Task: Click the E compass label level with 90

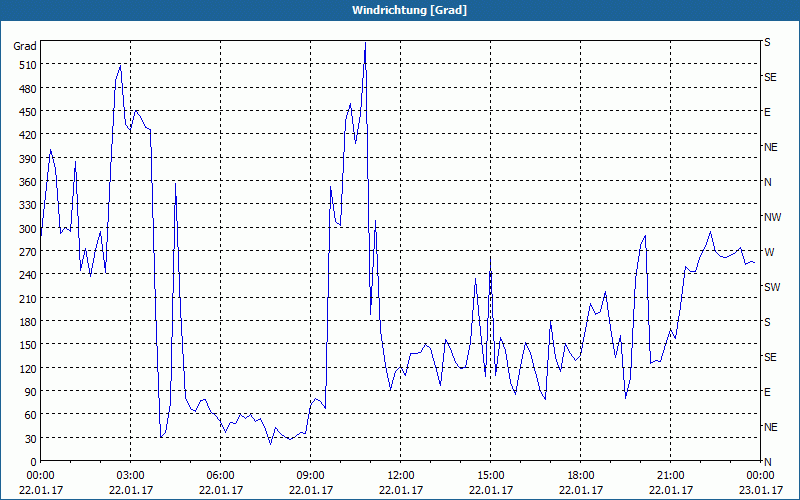Action: pyautogui.click(x=767, y=392)
